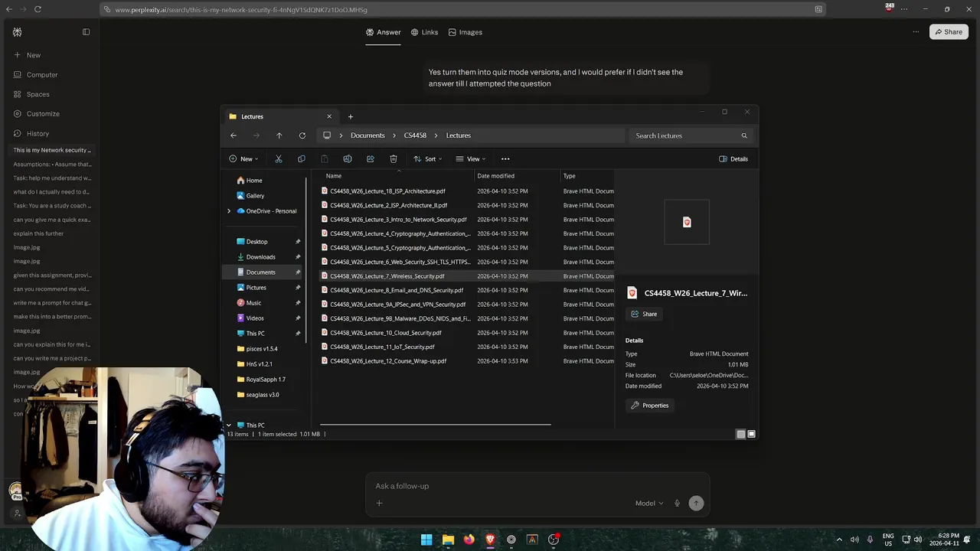
Task: Collapse the This PC tree node
Action: pos(229,425)
